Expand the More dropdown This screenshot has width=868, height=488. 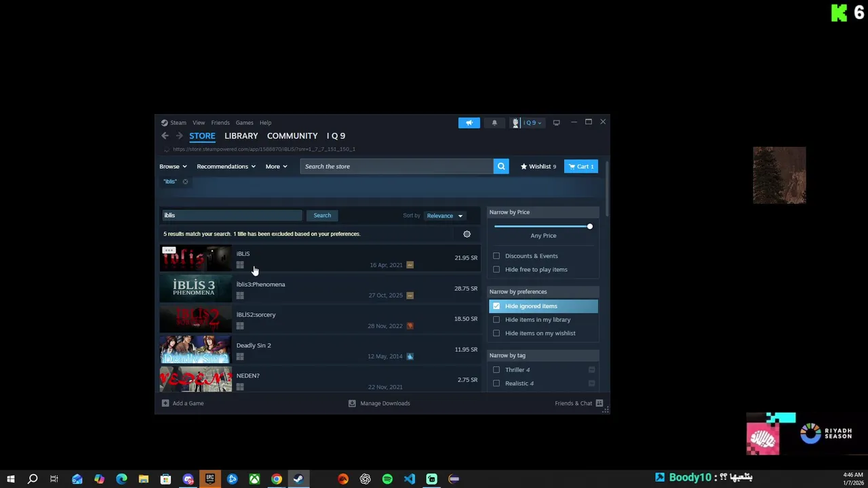coord(276,167)
